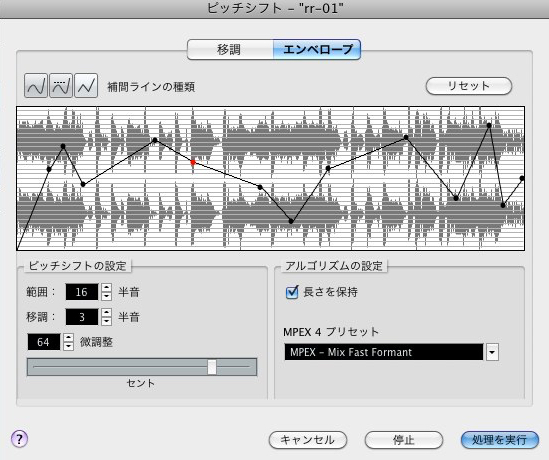Open the help question mark icon
This screenshot has height=460, width=549.
pos(20,439)
